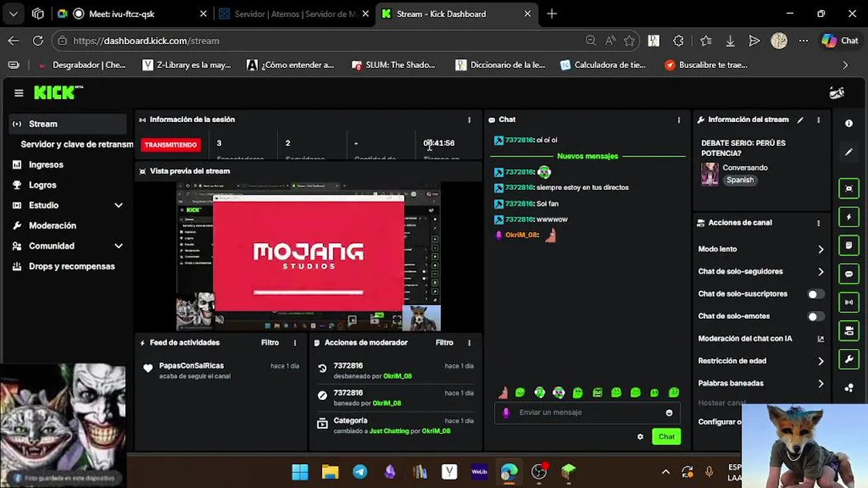868x488 pixels.
Task: Click the wrench widget icon in right sidebar
Action: tap(849, 359)
